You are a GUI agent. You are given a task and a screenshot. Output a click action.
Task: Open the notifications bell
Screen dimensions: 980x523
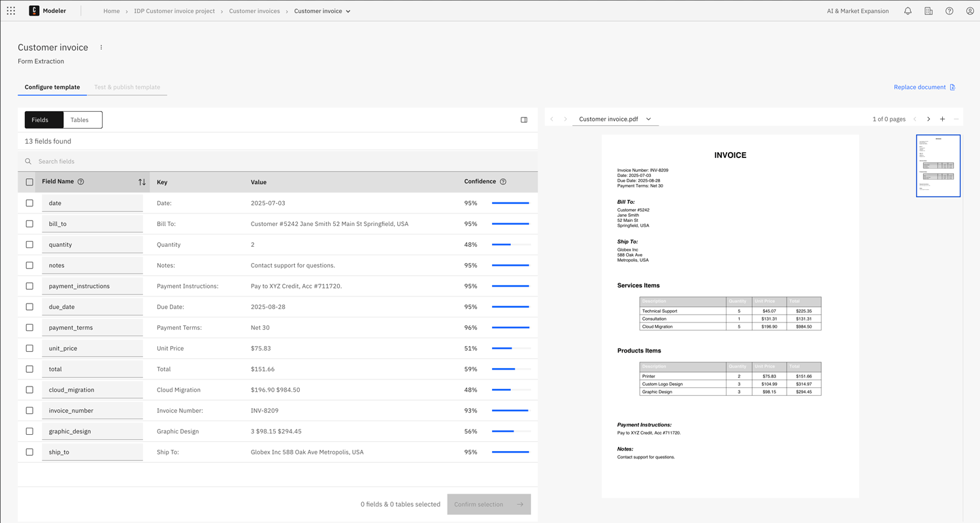[x=907, y=11]
